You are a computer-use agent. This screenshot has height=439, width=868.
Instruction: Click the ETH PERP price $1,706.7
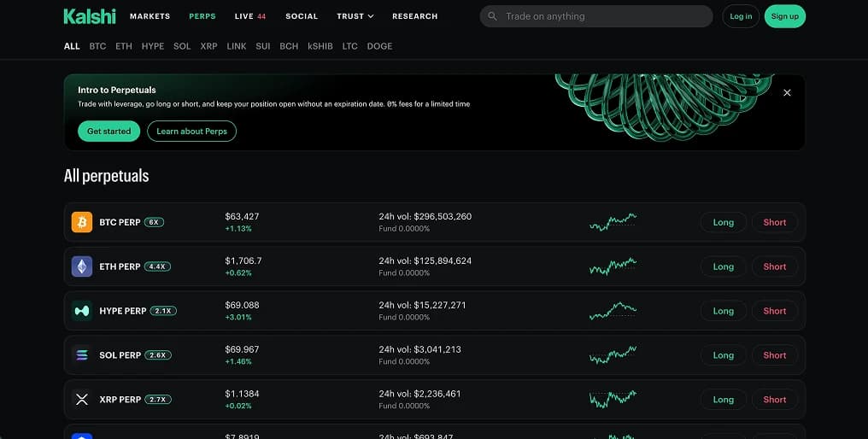[243, 260]
